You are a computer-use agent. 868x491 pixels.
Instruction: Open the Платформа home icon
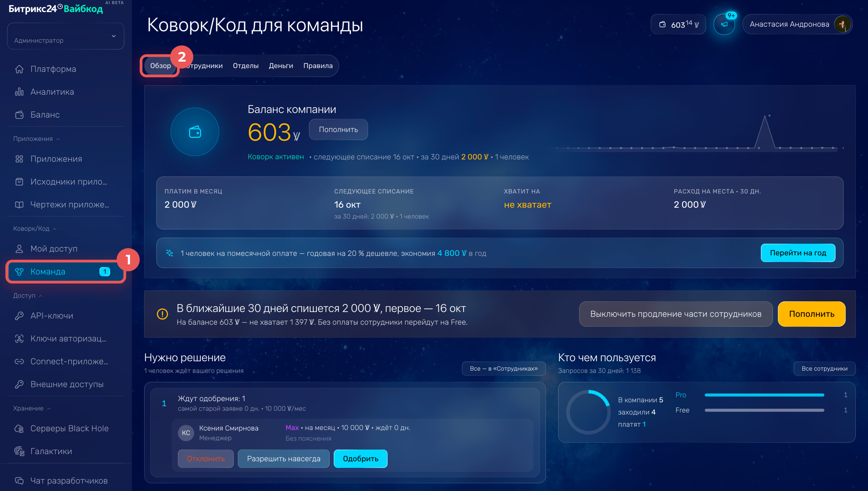(x=19, y=69)
